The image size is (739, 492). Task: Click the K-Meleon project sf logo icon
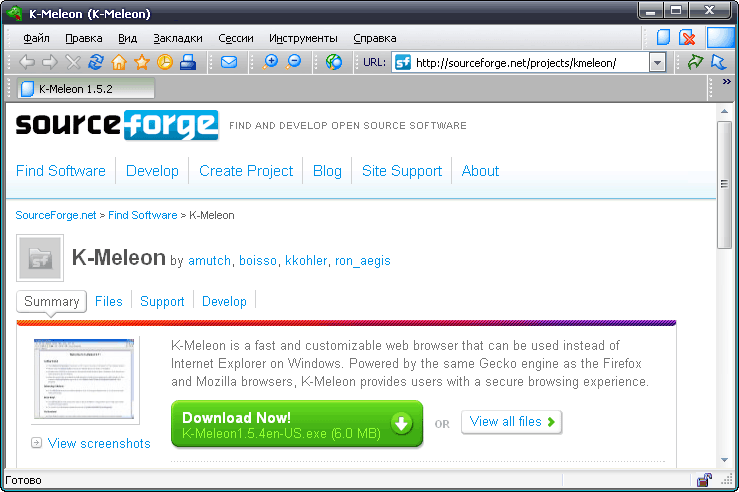(40, 258)
